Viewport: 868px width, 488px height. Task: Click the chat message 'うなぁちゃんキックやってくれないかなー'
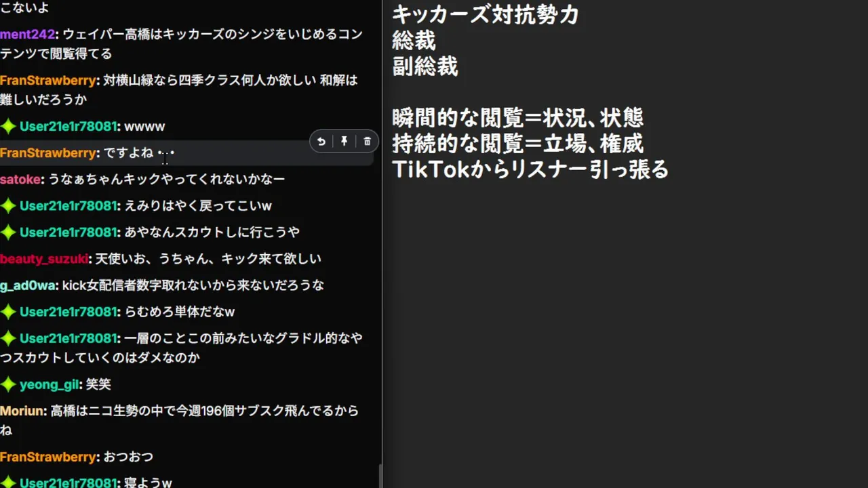166,179
